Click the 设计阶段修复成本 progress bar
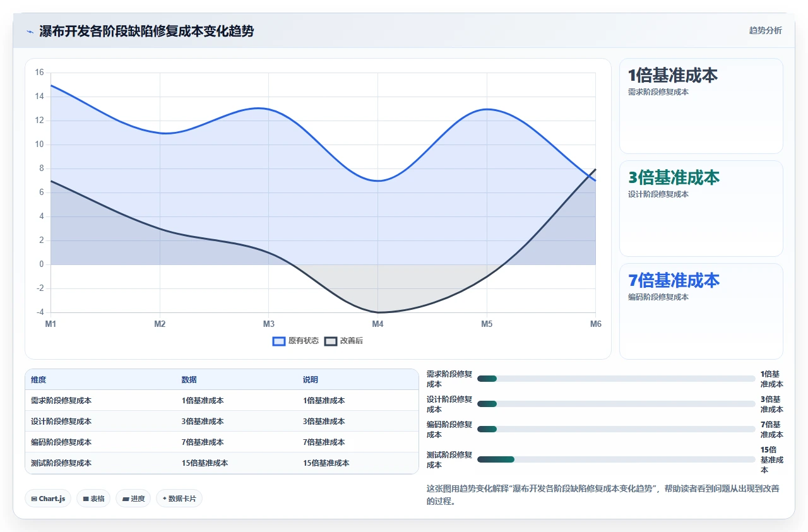 [616, 404]
